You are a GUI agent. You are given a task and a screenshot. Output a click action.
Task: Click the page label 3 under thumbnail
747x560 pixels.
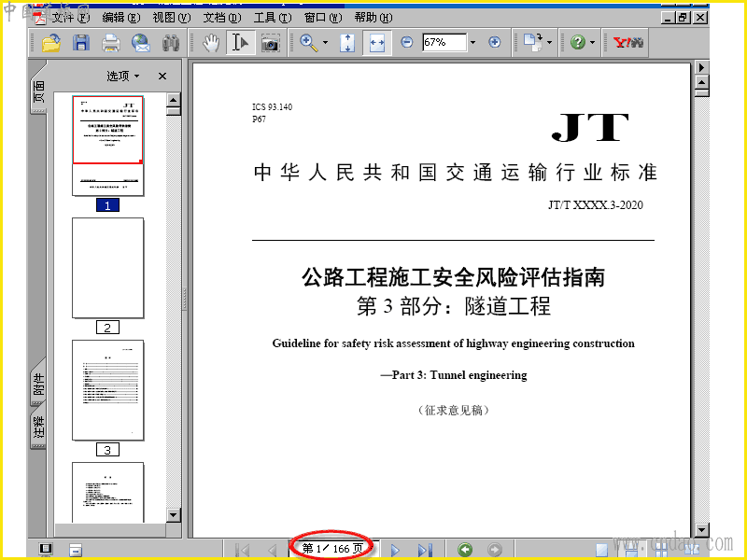(x=107, y=450)
